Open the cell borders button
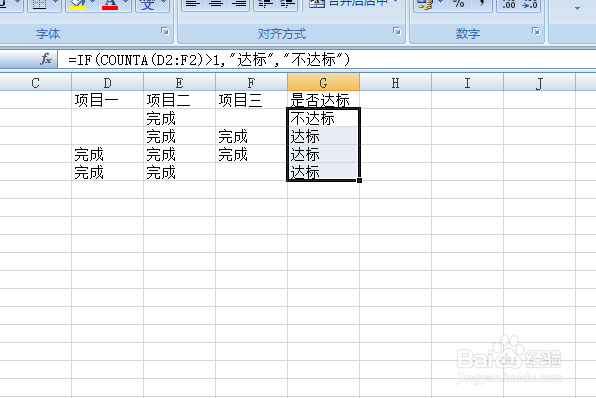 click(x=39, y=5)
